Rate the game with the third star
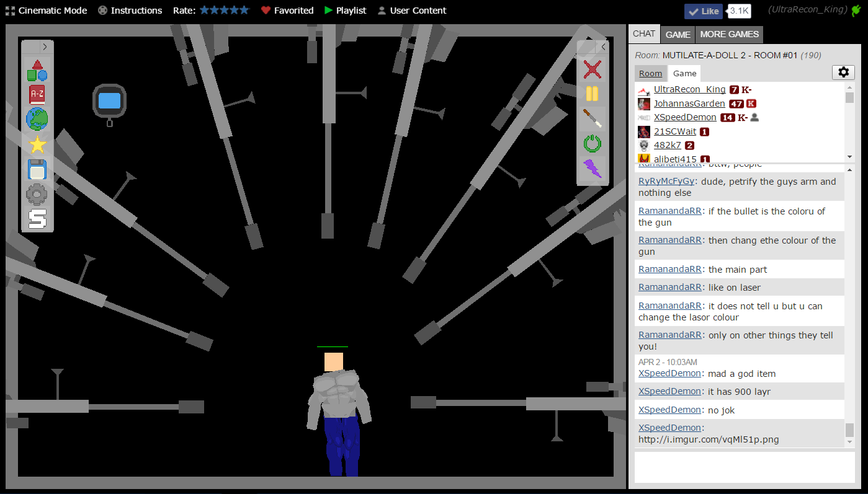 [x=225, y=11]
